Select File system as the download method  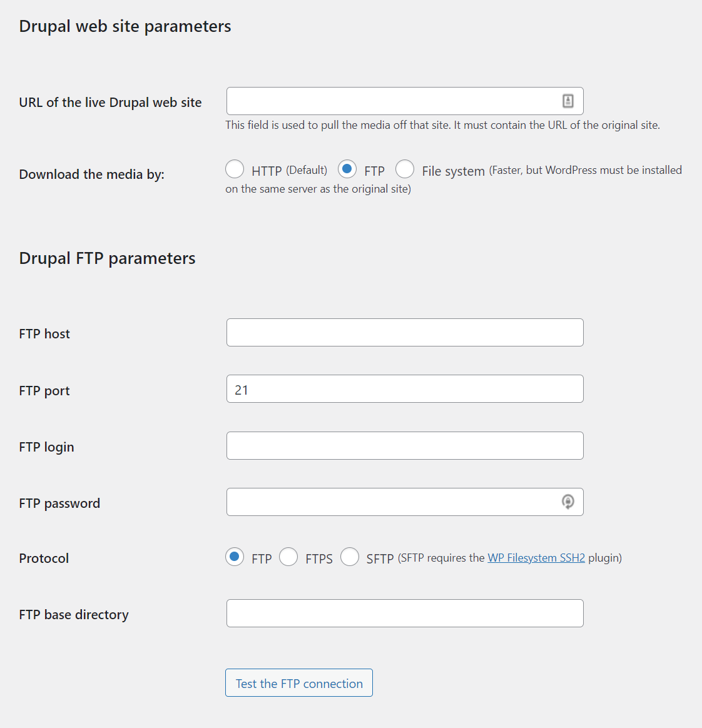(x=405, y=169)
